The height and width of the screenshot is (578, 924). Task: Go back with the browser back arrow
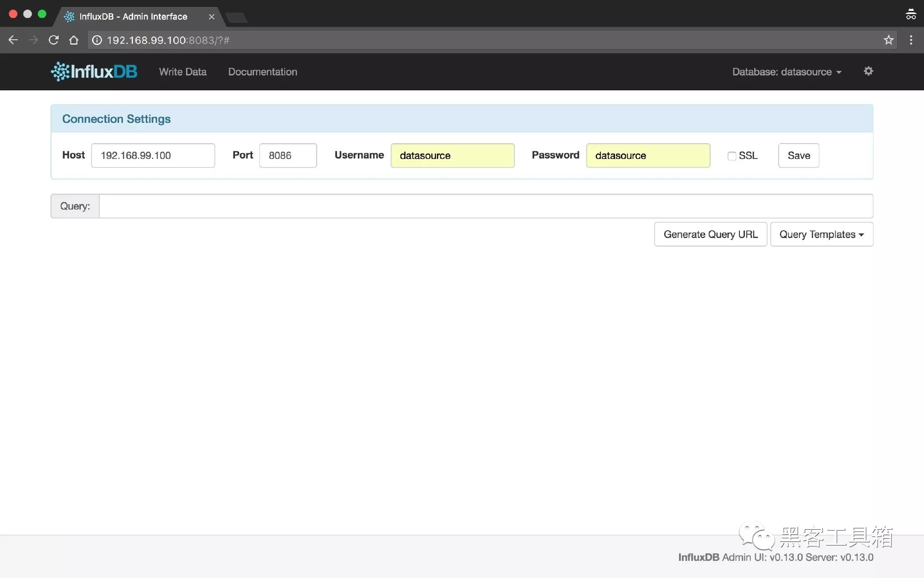coord(13,40)
